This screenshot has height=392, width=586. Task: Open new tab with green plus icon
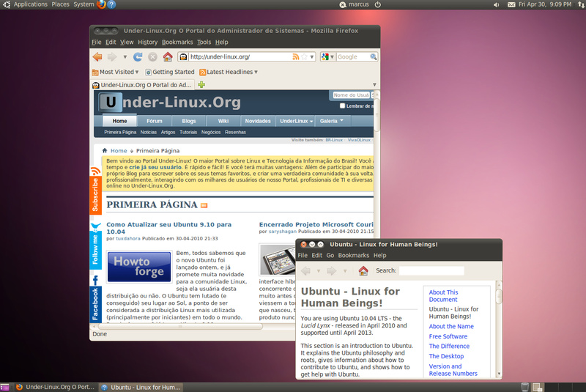tap(201, 84)
